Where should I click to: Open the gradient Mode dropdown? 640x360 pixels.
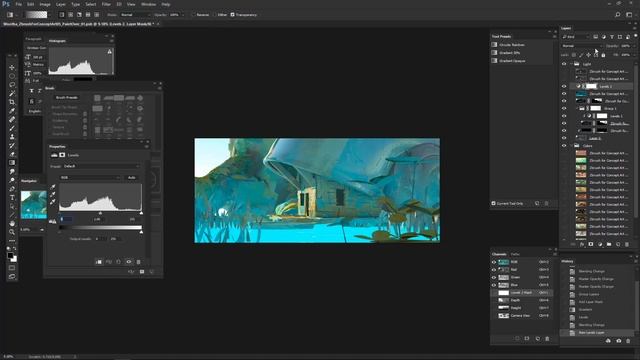click(136, 15)
